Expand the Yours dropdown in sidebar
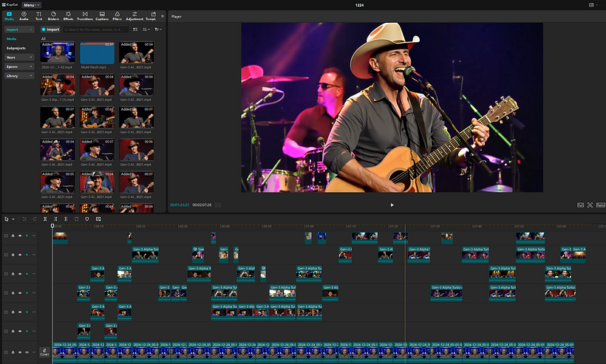This screenshot has height=364, width=606. [x=18, y=57]
